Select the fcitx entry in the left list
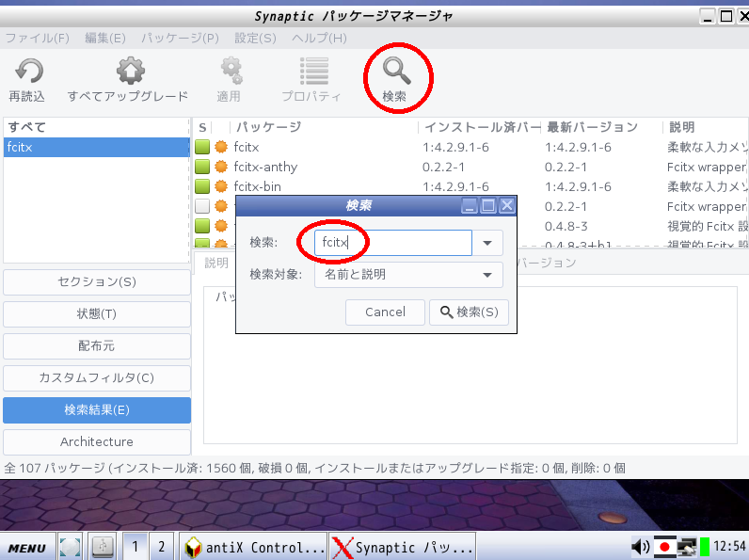Image resolution: width=749 pixels, height=560 pixels. tap(96, 147)
